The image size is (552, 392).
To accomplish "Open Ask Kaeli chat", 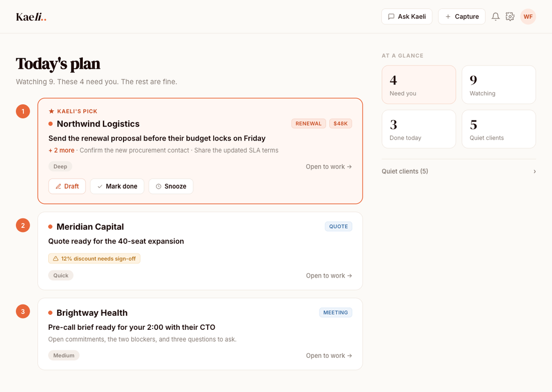I will (406, 17).
